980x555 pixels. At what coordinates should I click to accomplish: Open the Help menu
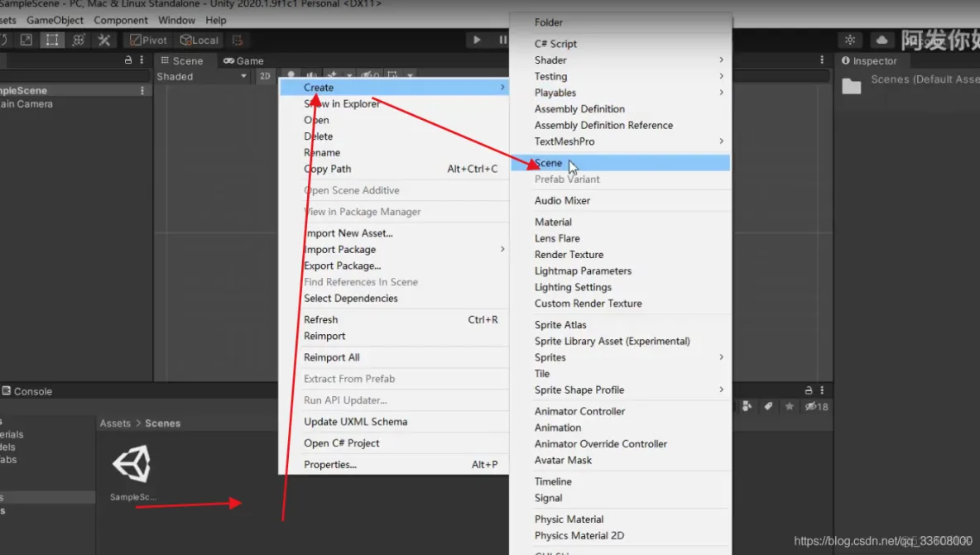click(216, 20)
